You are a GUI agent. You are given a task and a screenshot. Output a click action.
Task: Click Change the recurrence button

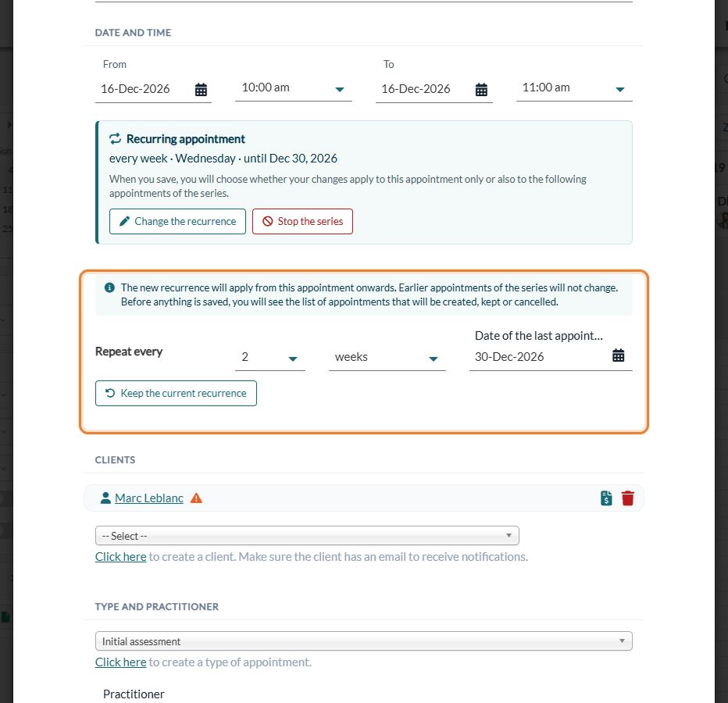click(177, 222)
